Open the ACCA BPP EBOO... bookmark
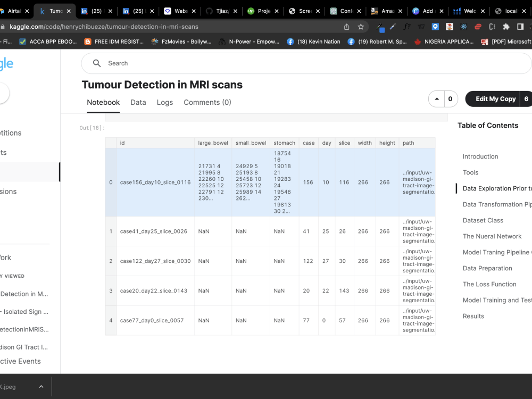The width and height of the screenshot is (532, 399). [x=48, y=41]
